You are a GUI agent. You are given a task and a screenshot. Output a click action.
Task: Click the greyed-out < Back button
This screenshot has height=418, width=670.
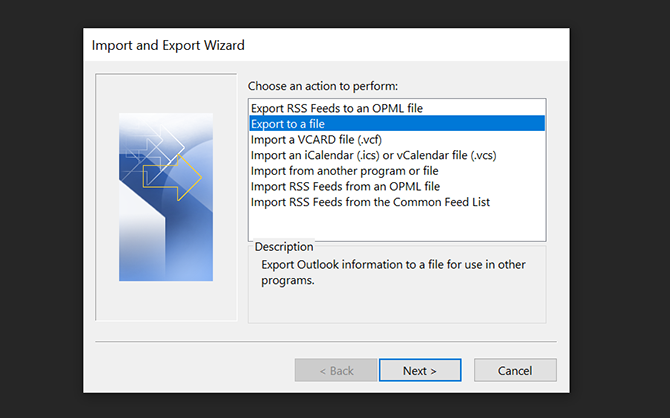coord(335,370)
